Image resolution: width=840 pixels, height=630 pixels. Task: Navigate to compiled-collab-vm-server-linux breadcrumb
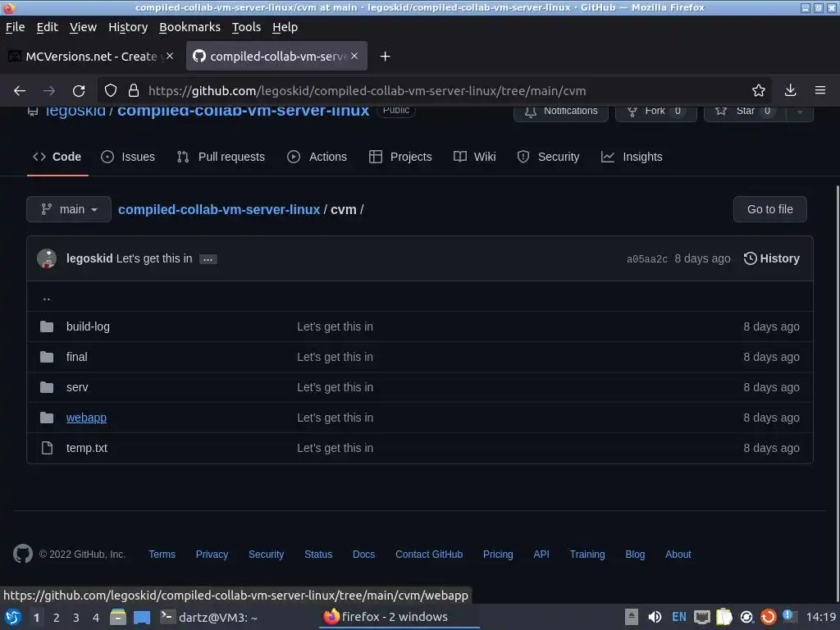pyautogui.click(x=218, y=209)
